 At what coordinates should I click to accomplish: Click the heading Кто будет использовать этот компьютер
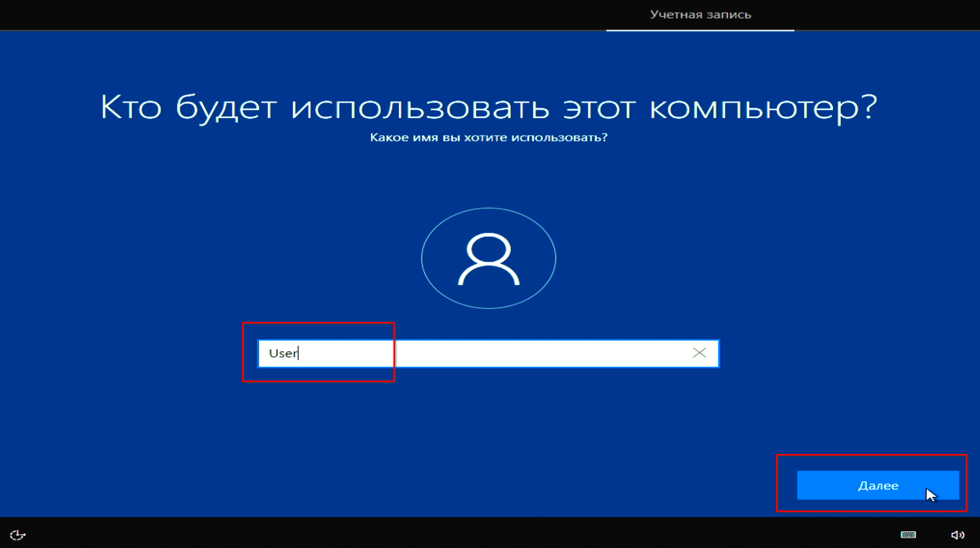488,107
